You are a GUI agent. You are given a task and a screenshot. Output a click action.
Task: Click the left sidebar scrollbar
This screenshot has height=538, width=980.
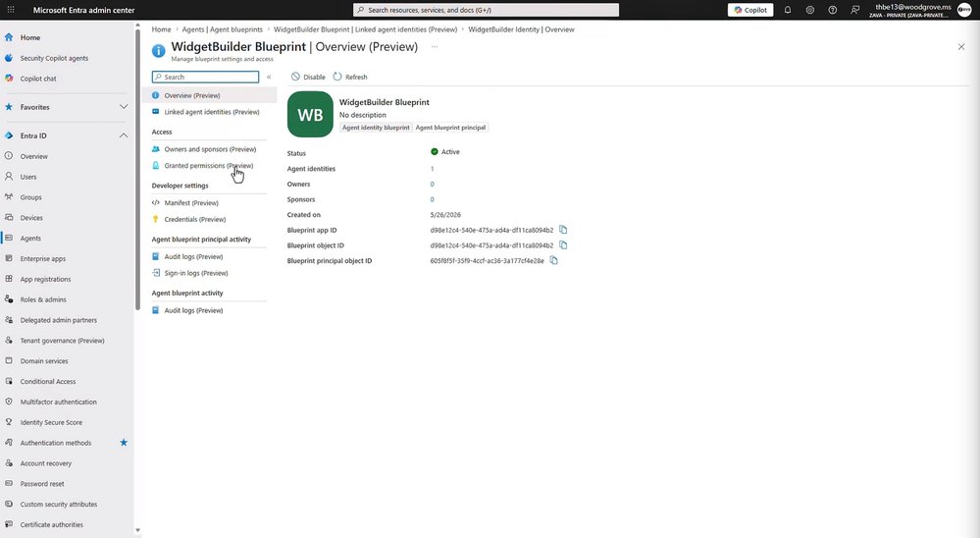tap(137, 169)
